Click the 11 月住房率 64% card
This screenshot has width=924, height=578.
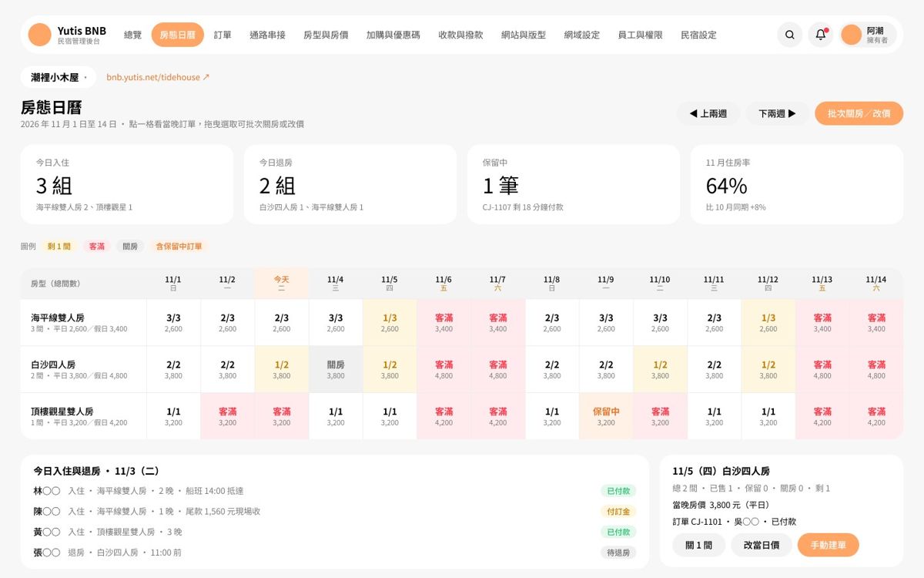[797, 184]
